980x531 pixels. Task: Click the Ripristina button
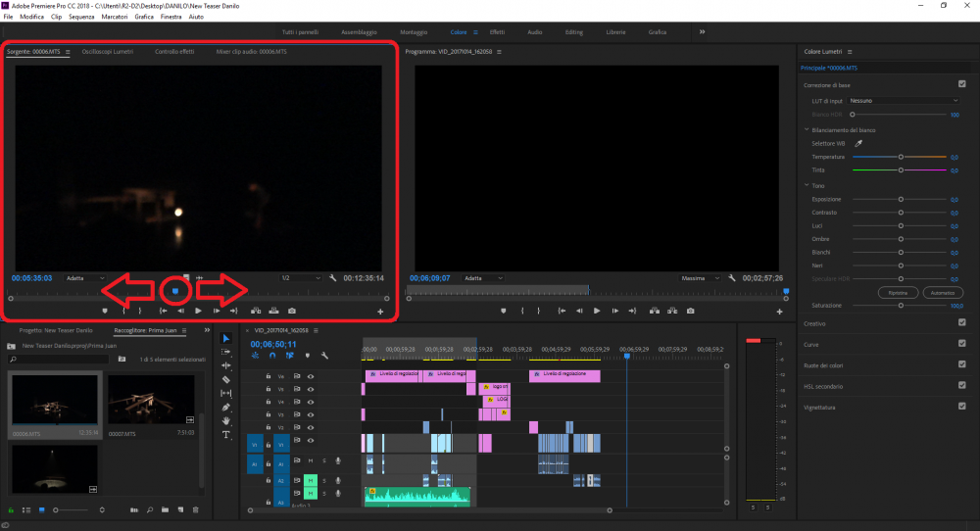click(x=898, y=293)
